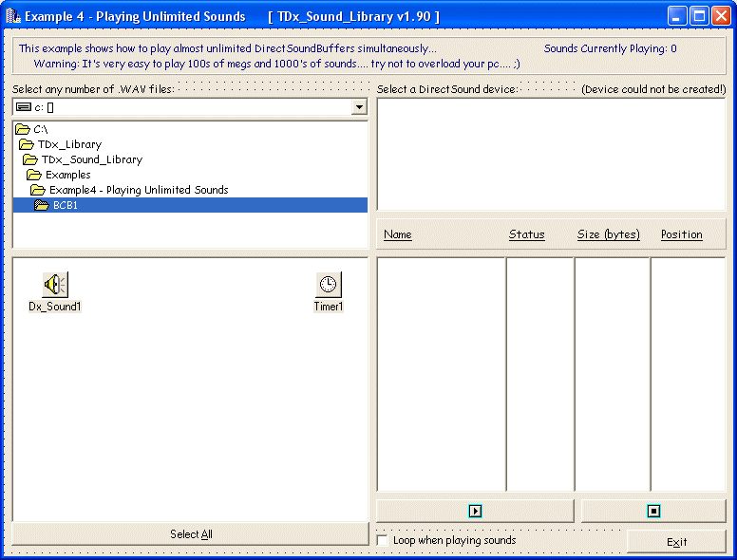The height and width of the screenshot is (560, 737).
Task: Click the DirectSound device list box
Action: 552,155
